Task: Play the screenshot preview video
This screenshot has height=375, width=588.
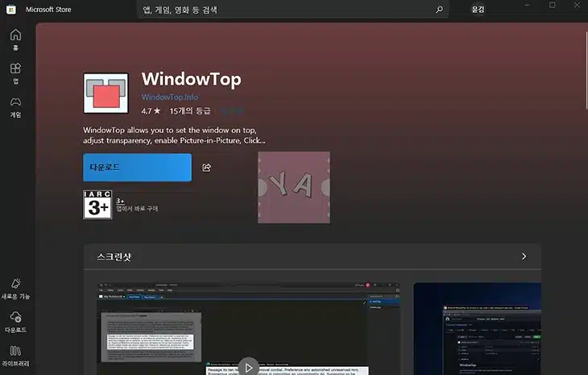Action: 248,368
